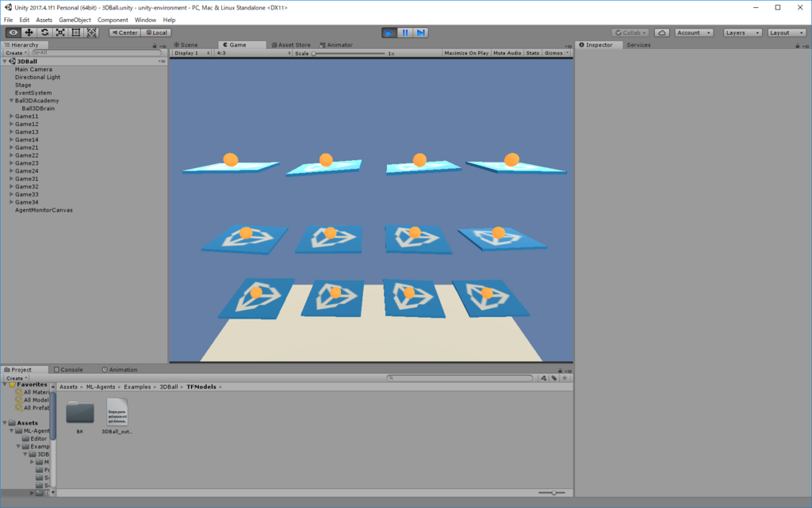
Task: Open the cloud services button
Action: 662,32
